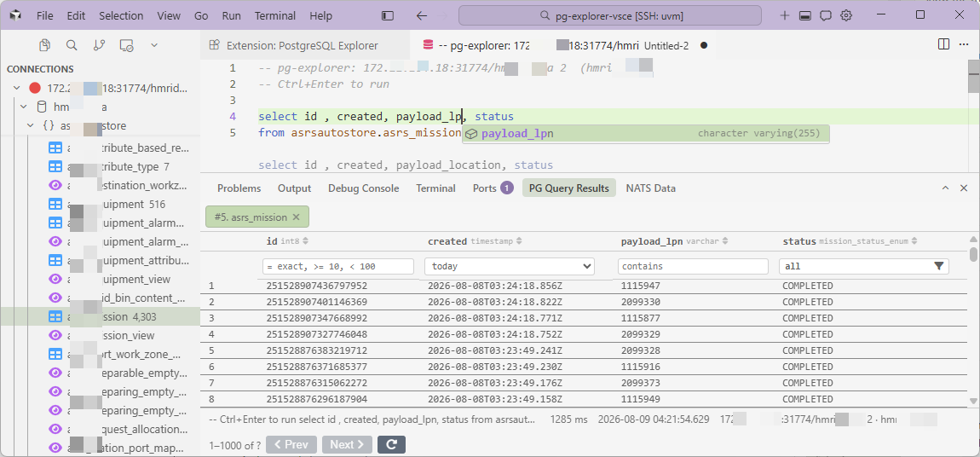The image size is (980, 457).
Task: Click the eye icon for equipment_view
Action: click(55, 280)
